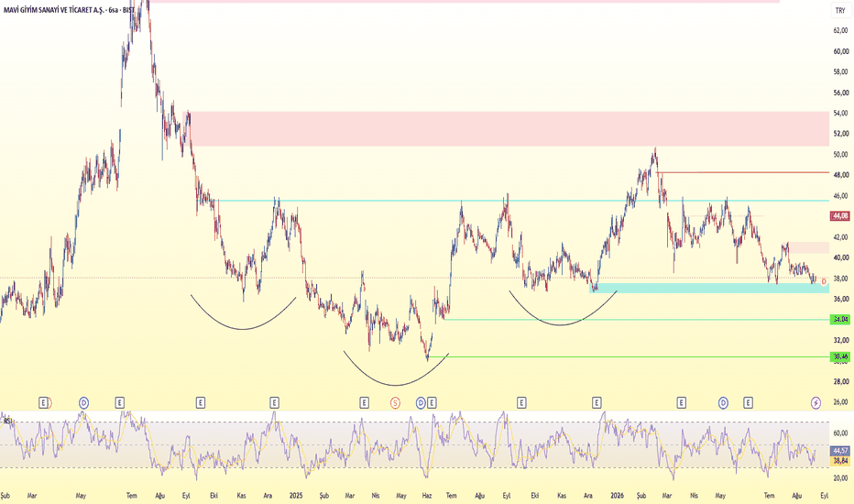Click the earnings E marker above Mar 2026
This screenshot has height=504, width=854.
coord(681,403)
